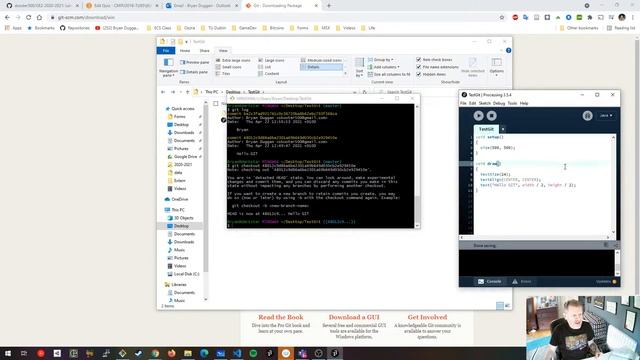Select This PC in the navigation tree
Image resolution: width=640 pixels, height=360 pixels.
[x=178, y=210]
